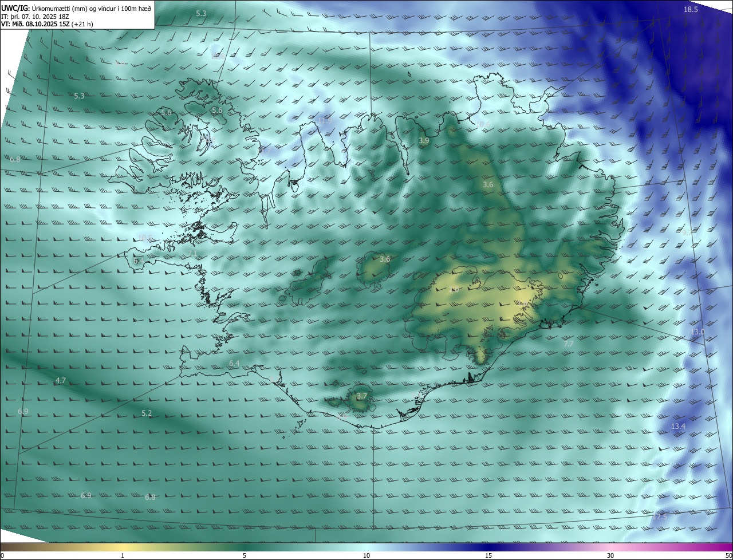
Task: Click the 7.7 value label on the map
Action: [x=568, y=344]
